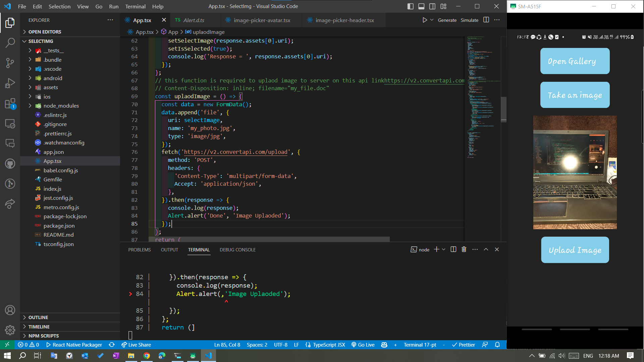Image resolution: width=644 pixels, height=362 pixels.
Task: Open the Manage settings gear
Action: 10,330
